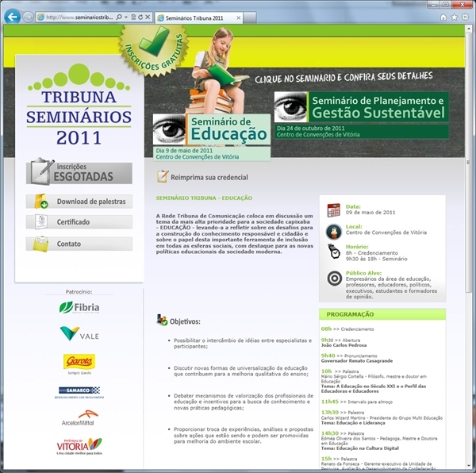Open the address bar dropdown arrow
The width and height of the screenshot is (476, 473).
[126, 17]
